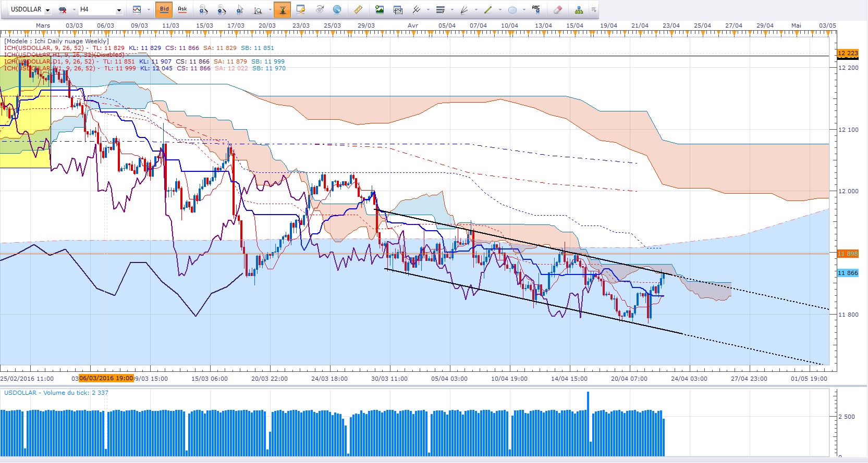Expand the chart type dropdown arrow
868x463 pixels.
click(x=148, y=10)
